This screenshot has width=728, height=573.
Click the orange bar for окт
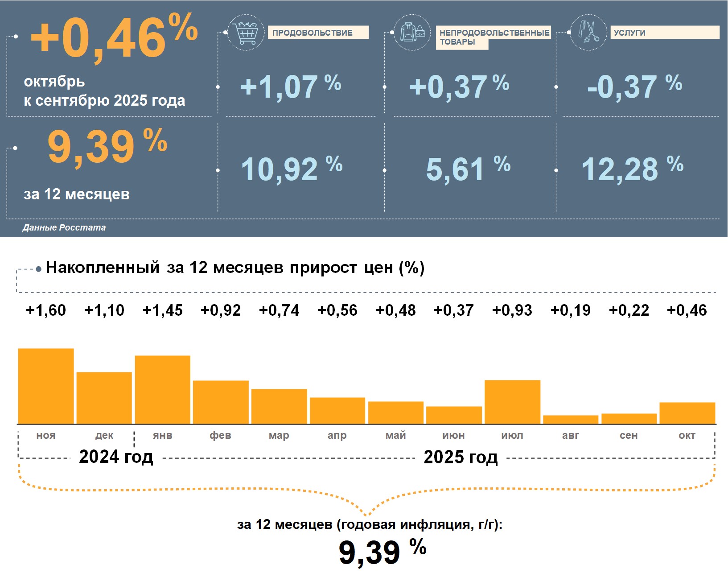(x=687, y=413)
